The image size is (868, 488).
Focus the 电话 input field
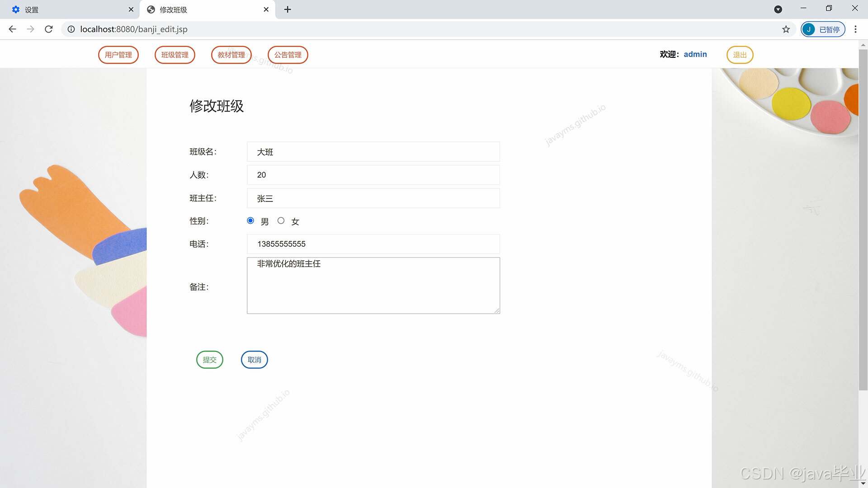(x=373, y=244)
